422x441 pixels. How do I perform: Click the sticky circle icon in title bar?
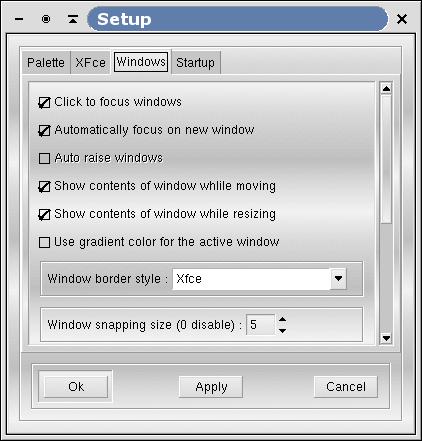46,19
